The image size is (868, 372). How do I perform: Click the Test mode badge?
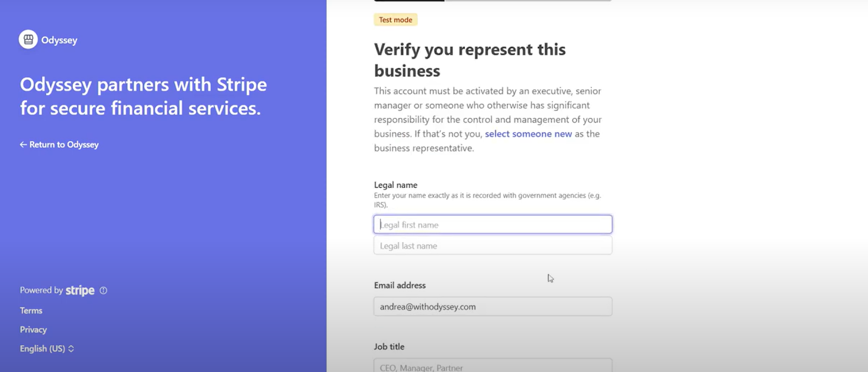[395, 20]
